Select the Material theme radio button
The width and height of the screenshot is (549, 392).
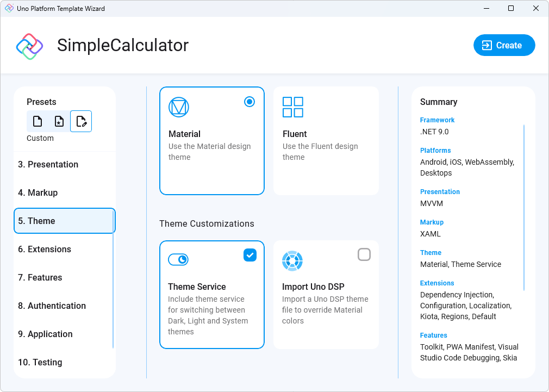pos(249,102)
